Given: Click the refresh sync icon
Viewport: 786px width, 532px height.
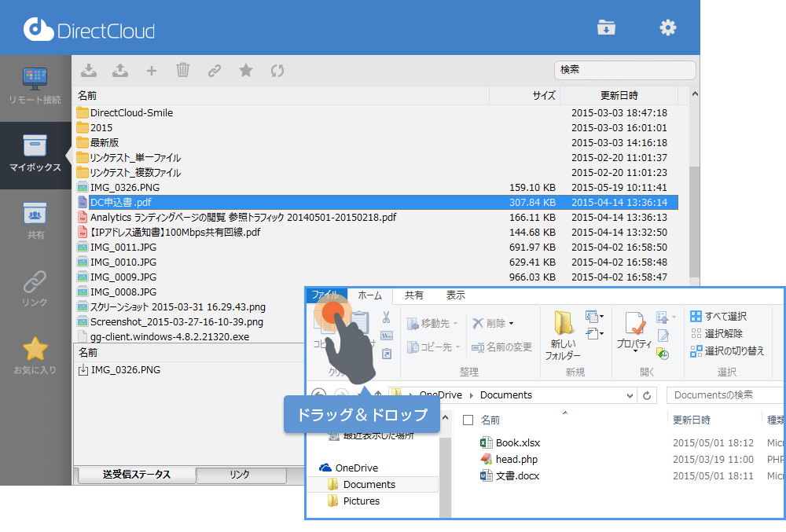Looking at the screenshot, I should pyautogui.click(x=277, y=71).
